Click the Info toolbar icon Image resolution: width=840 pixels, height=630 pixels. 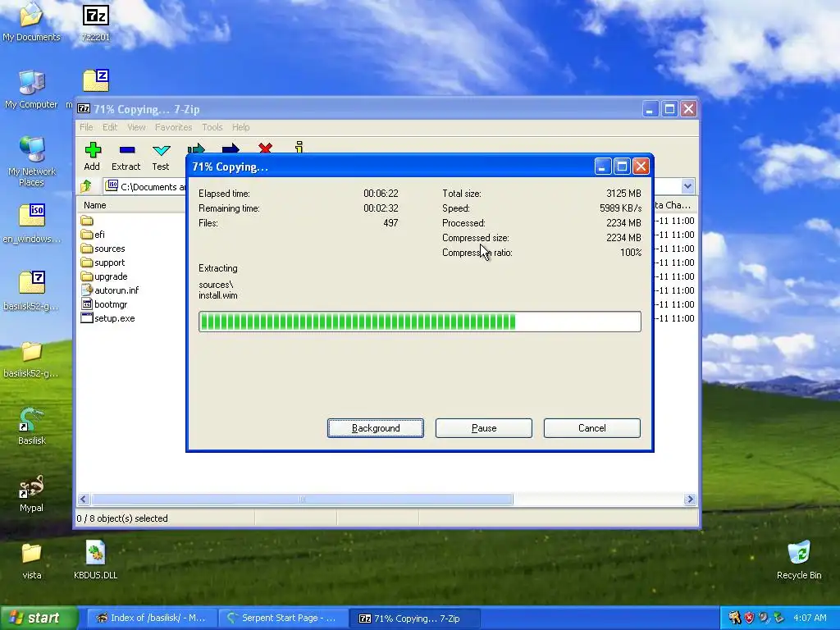[299, 148]
